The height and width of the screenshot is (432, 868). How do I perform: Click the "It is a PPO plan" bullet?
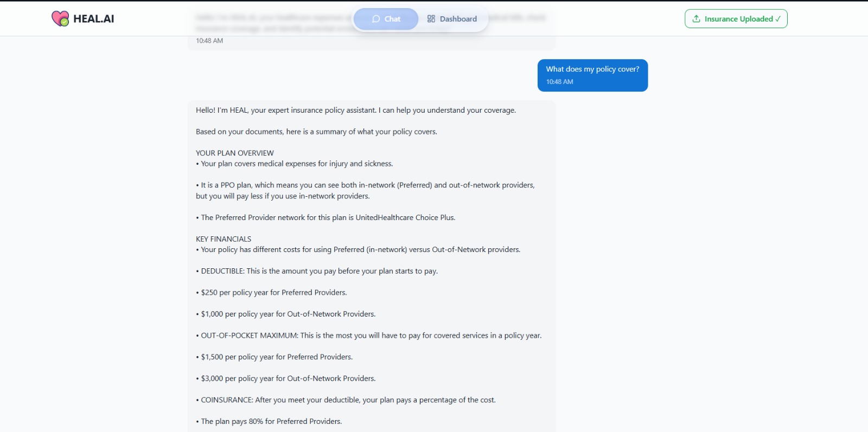coord(365,190)
